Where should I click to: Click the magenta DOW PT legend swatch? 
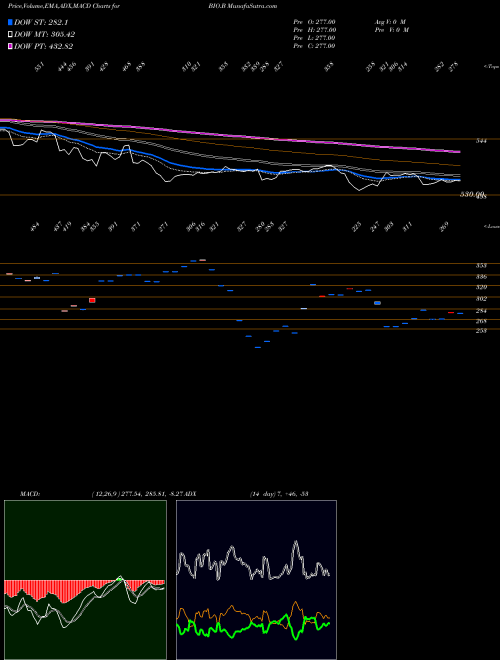tap(10, 46)
